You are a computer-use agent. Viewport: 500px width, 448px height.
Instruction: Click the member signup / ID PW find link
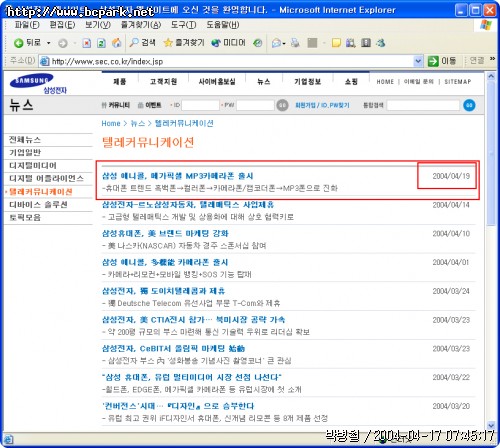[x=322, y=105]
